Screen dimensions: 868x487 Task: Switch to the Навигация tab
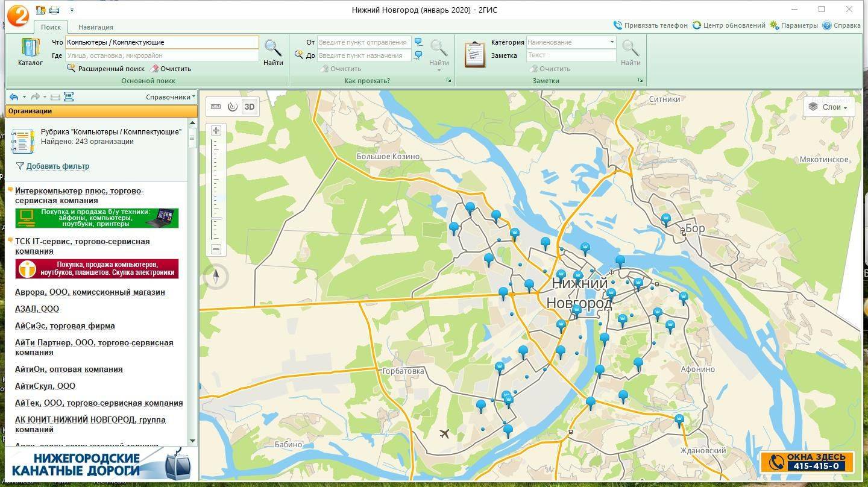click(95, 27)
